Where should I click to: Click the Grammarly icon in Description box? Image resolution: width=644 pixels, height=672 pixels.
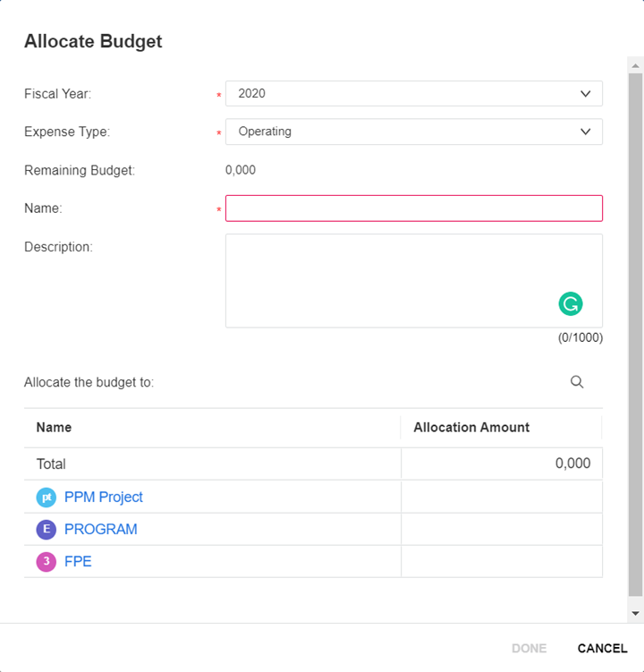click(x=571, y=304)
